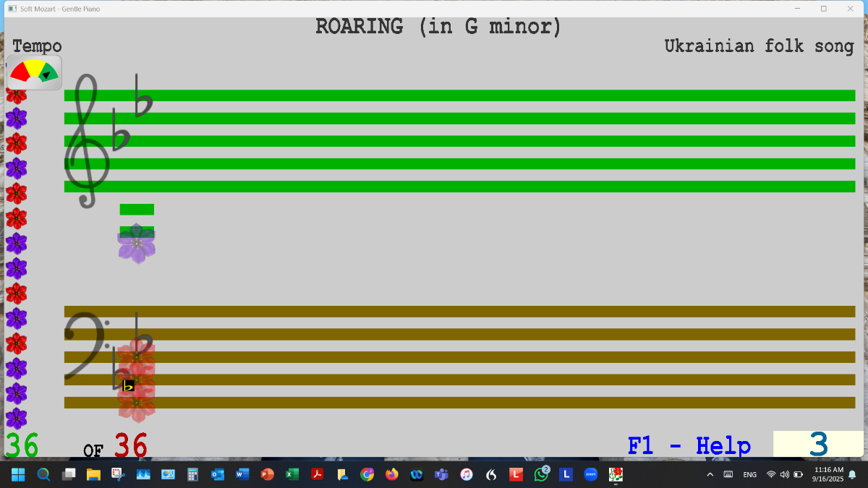Screen dimensions: 868x488
Task: Expand the hidden system tray icons chevron
Action: click(x=710, y=475)
